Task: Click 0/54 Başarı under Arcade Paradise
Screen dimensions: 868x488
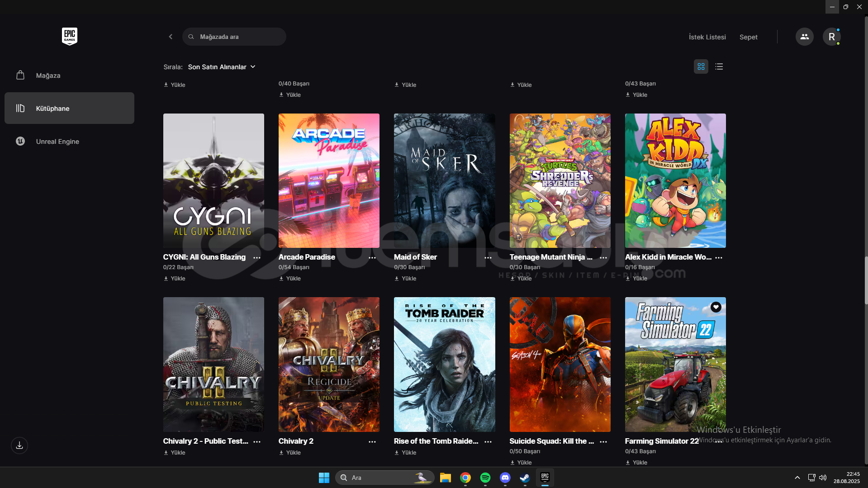Action: (294, 267)
